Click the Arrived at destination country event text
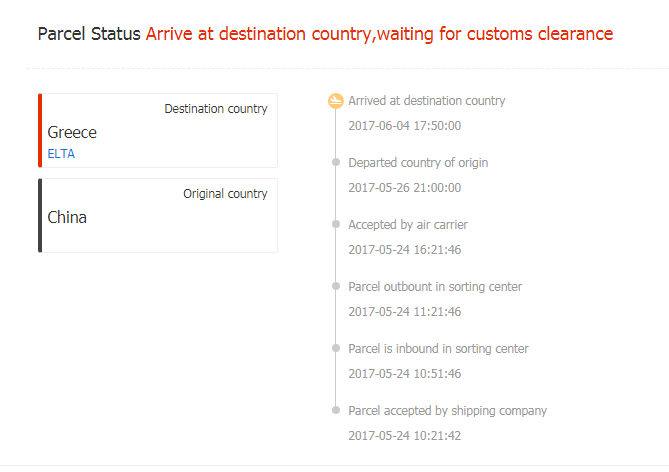 click(x=427, y=101)
